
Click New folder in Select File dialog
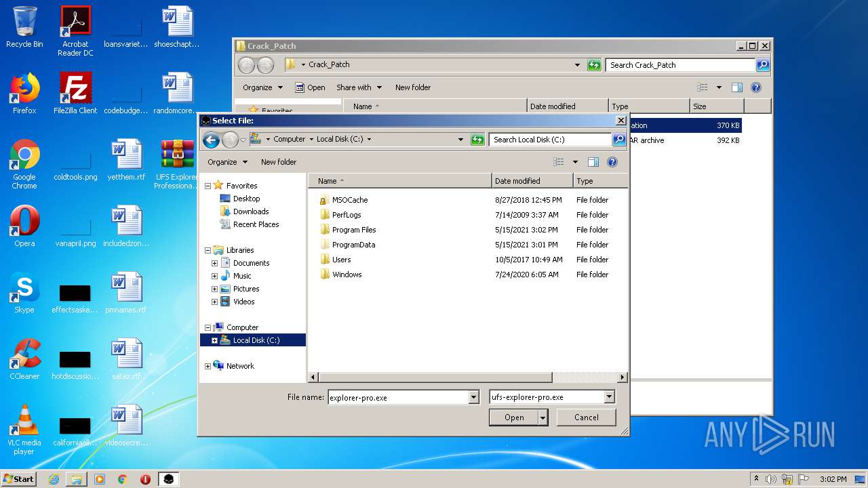coord(279,162)
